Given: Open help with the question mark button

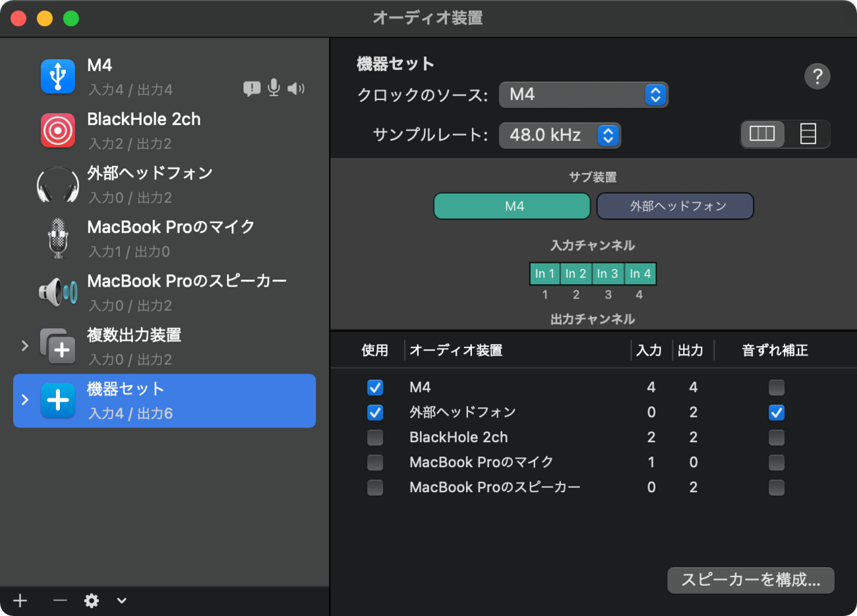Looking at the screenshot, I should coord(817,76).
